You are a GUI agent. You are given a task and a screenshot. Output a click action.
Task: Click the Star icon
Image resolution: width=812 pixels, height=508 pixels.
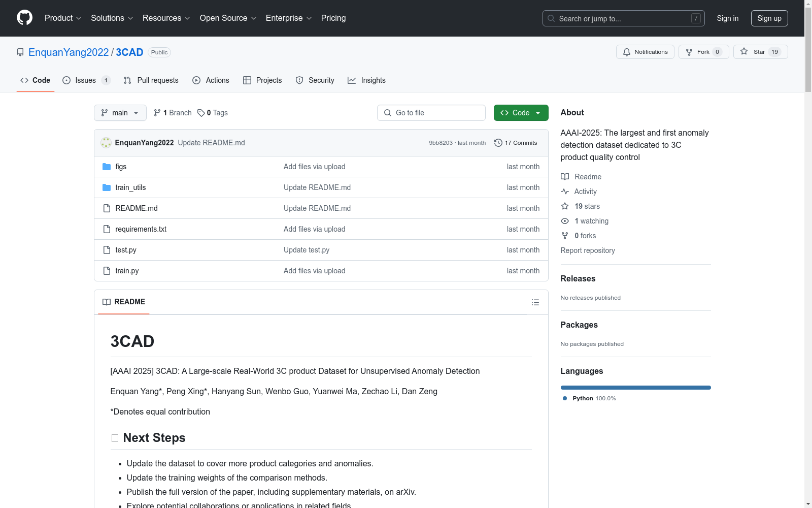click(x=744, y=51)
